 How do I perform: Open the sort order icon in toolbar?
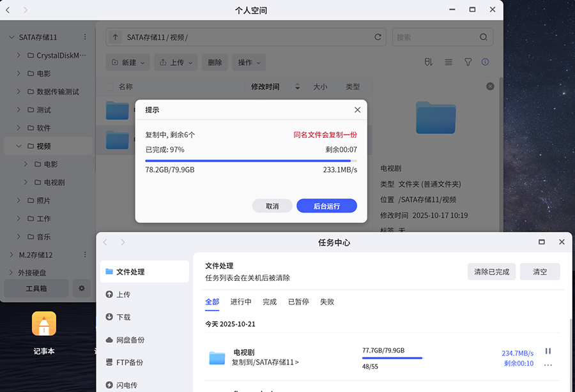click(x=428, y=63)
